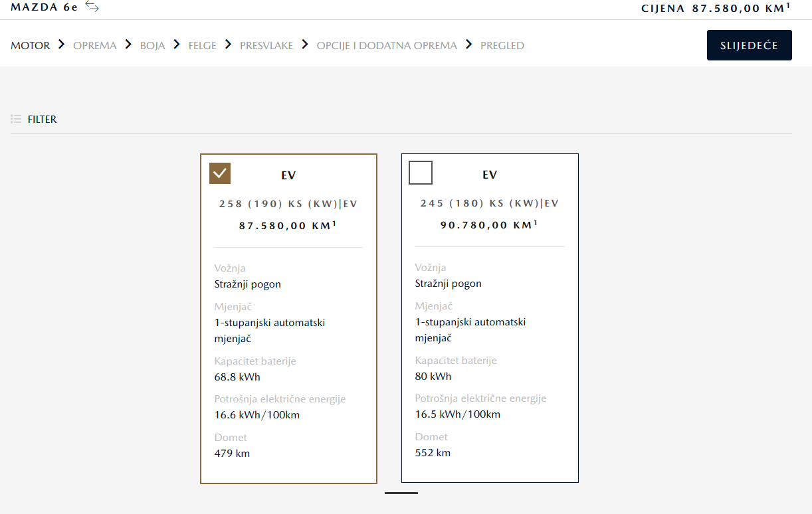This screenshot has height=514, width=812.
Task: Click the 68.8 kWh battery capacity value
Action: 237,377
